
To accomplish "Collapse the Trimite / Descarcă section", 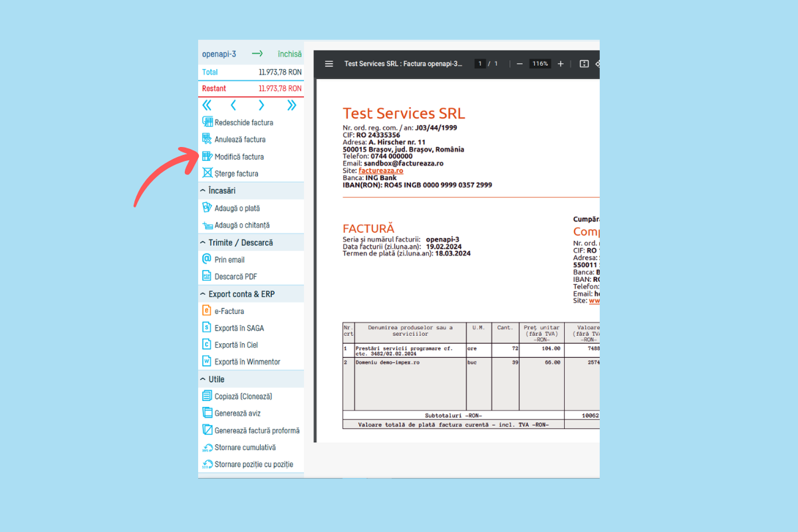I will pyautogui.click(x=203, y=243).
